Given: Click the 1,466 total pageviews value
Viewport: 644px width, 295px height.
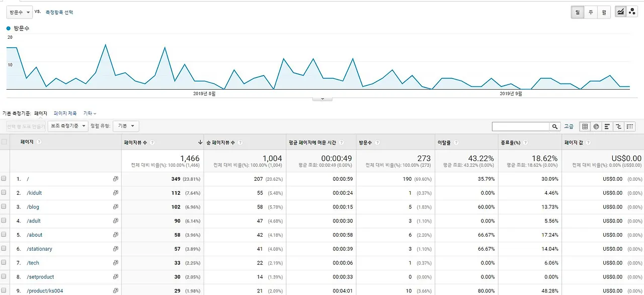Looking at the screenshot, I should (x=190, y=159).
